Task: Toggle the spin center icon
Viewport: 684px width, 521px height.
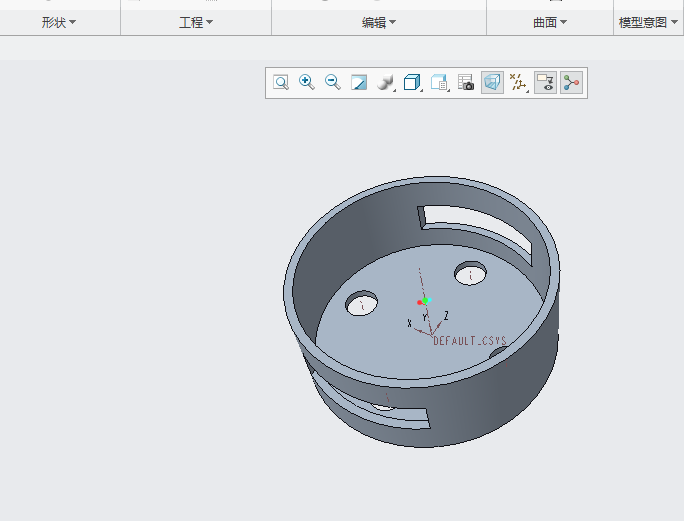Action: pos(571,82)
